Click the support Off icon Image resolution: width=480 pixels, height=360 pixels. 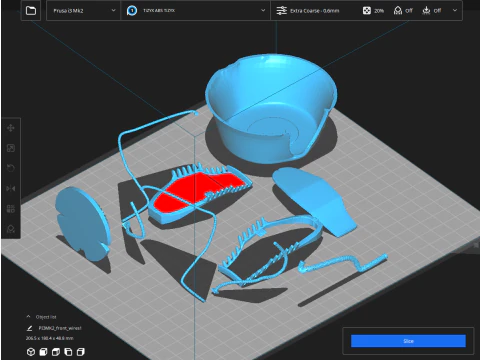[x=398, y=11]
